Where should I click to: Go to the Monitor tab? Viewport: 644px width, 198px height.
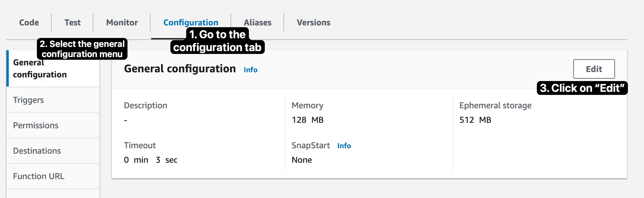122,23
